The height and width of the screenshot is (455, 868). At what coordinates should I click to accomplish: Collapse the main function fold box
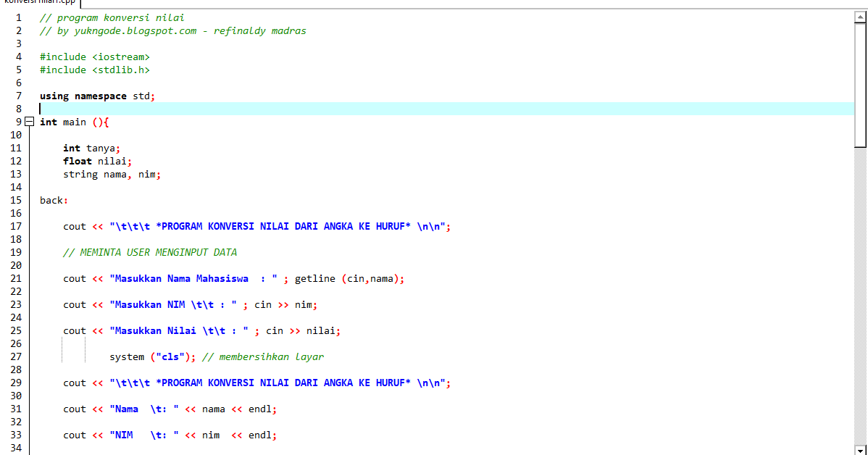[x=29, y=122]
